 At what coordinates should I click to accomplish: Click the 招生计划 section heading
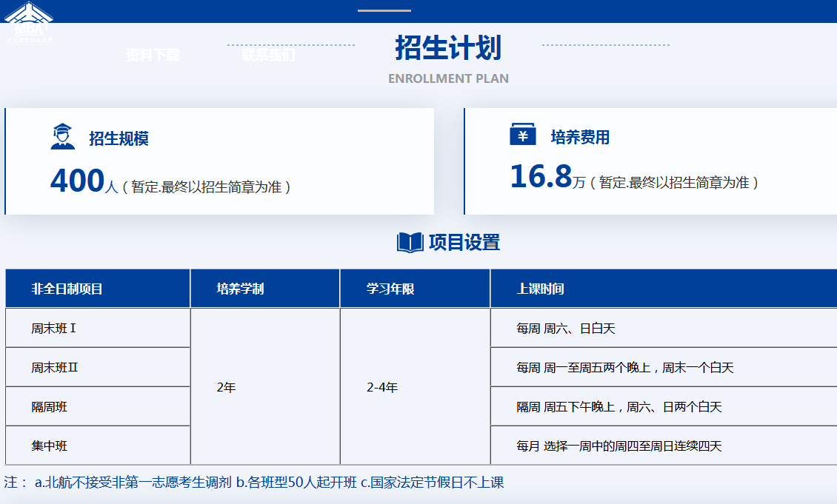448,48
